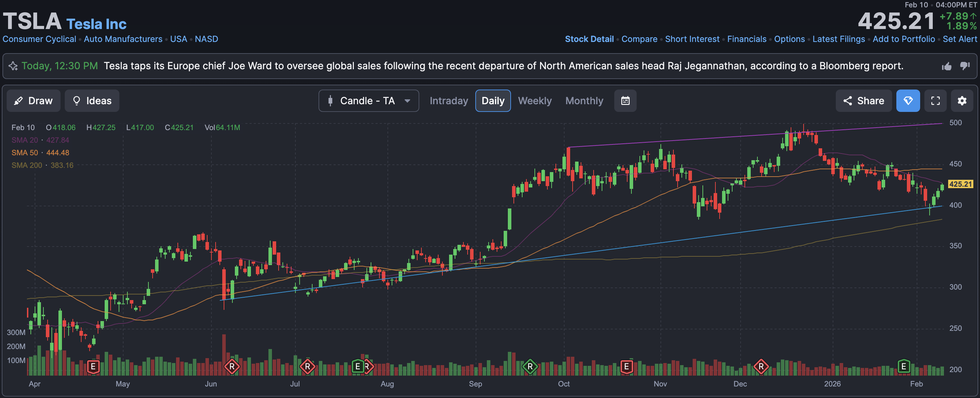Click the green E earnings marker near Feb
980x398 pixels.
(904, 366)
